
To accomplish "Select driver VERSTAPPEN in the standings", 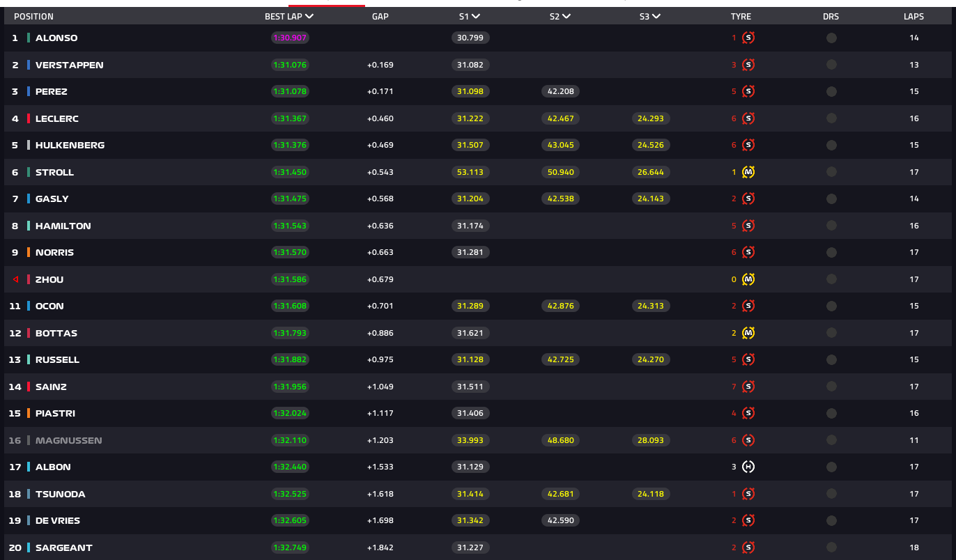I will coord(69,65).
